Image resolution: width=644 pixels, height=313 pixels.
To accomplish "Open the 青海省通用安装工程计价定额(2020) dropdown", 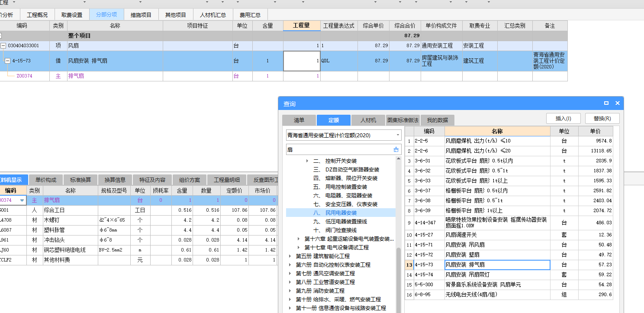I will 398,135.
